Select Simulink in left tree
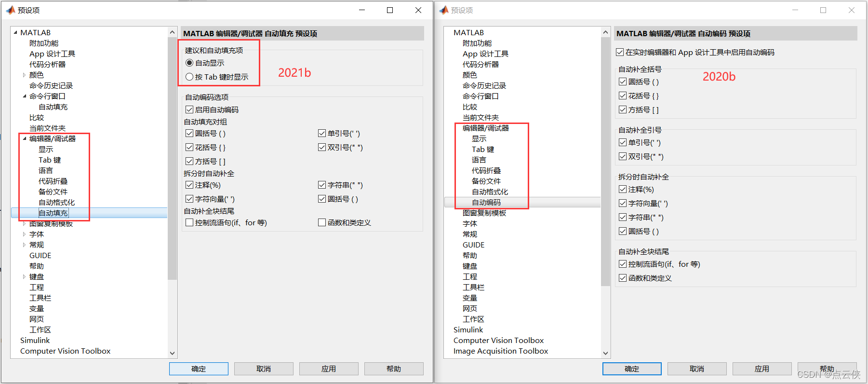Image resolution: width=868 pixels, height=384 pixels. click(x=35, y=341)
